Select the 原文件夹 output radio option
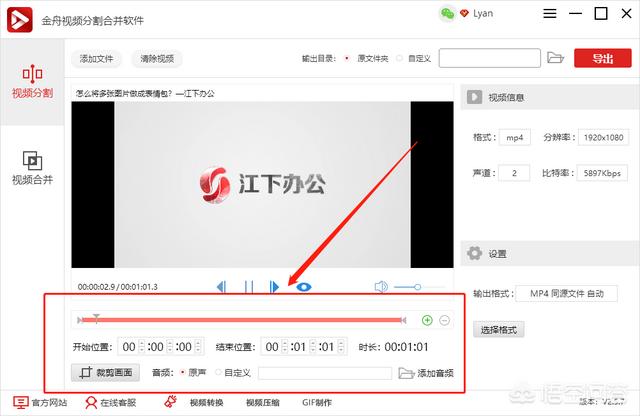 pos(347,59)
